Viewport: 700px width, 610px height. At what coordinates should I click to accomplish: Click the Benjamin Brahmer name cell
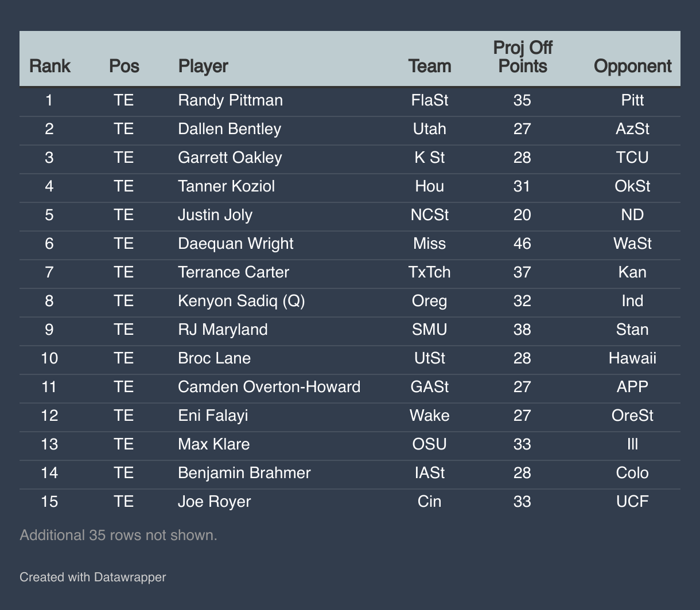pyautogui.click(x=244, y=473)
